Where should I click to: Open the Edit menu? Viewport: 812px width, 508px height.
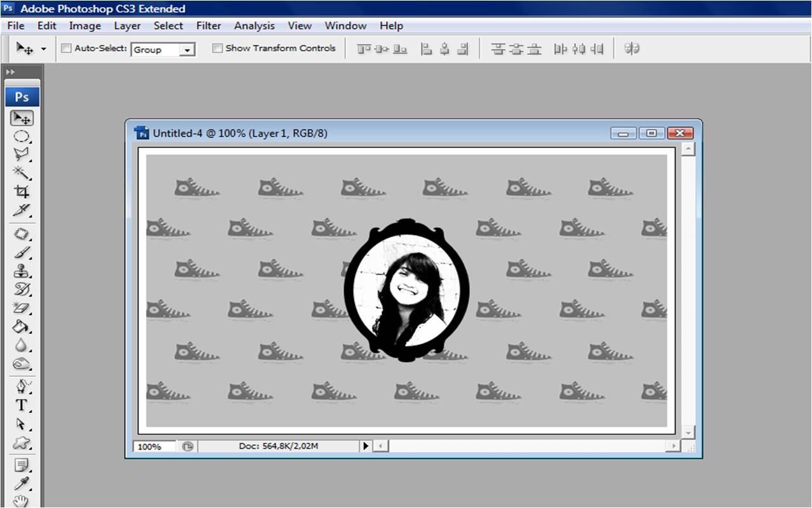pyautogui.click(x=47, y=25)
